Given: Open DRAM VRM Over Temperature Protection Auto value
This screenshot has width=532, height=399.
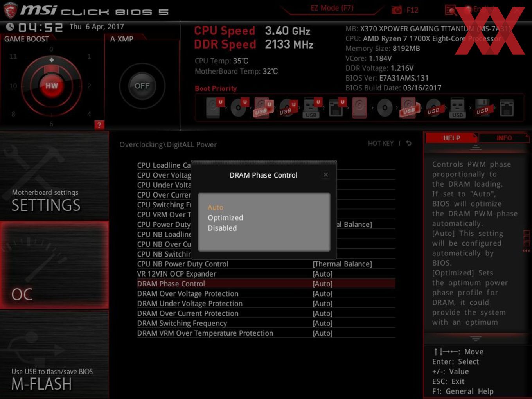Looking at the screenshot, I should tap(323, 333).
